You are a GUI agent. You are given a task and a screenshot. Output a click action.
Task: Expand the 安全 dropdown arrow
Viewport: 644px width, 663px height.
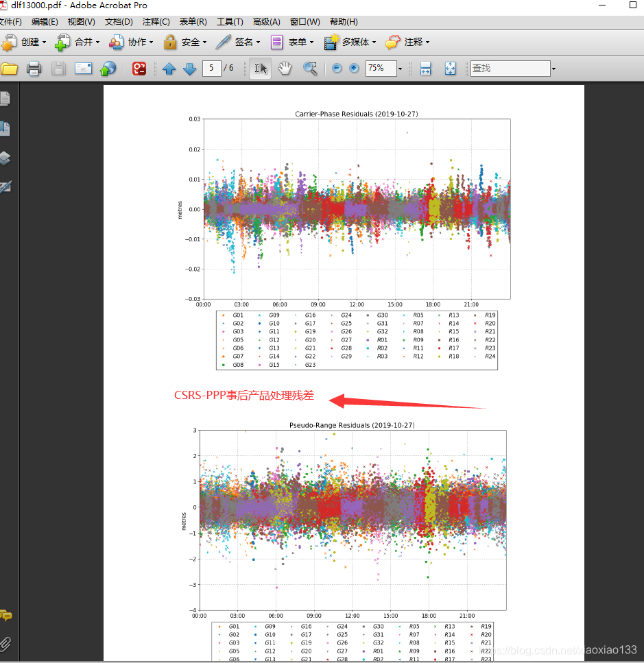click(204, 43)
